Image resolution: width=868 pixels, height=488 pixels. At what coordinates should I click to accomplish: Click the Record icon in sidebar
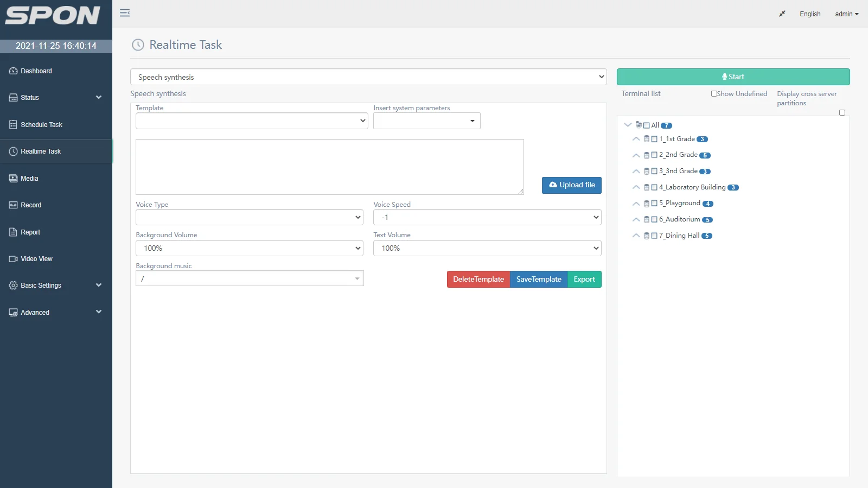[13, 205]
